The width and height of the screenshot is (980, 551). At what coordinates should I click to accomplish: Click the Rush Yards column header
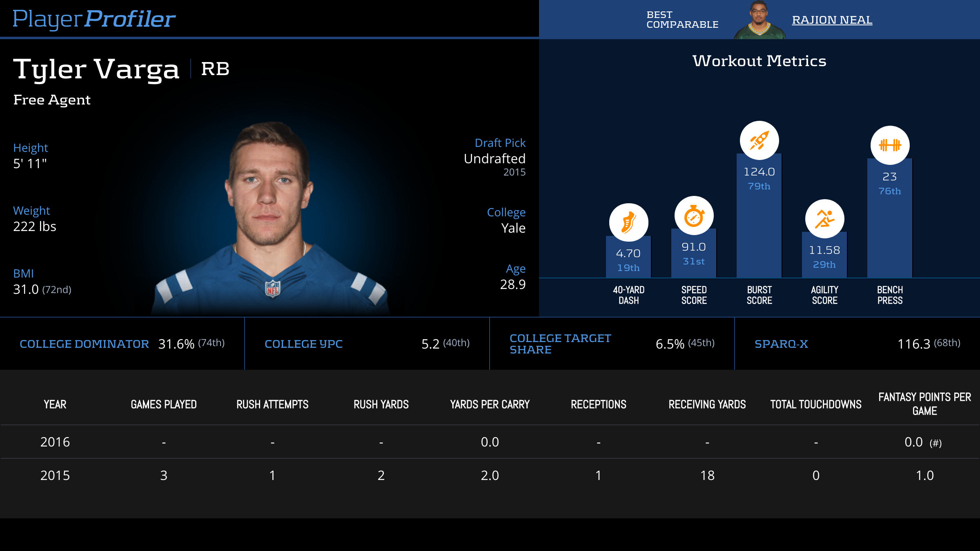tap(381, 404)
